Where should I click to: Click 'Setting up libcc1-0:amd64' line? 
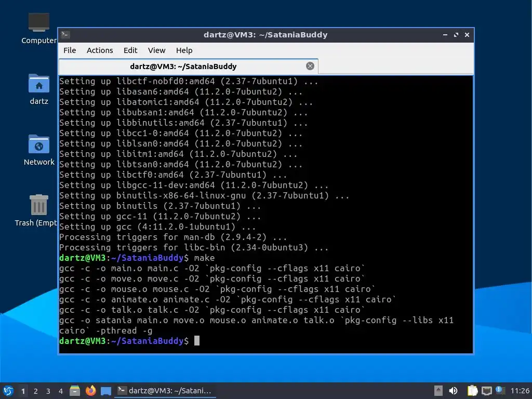(181, 134)
